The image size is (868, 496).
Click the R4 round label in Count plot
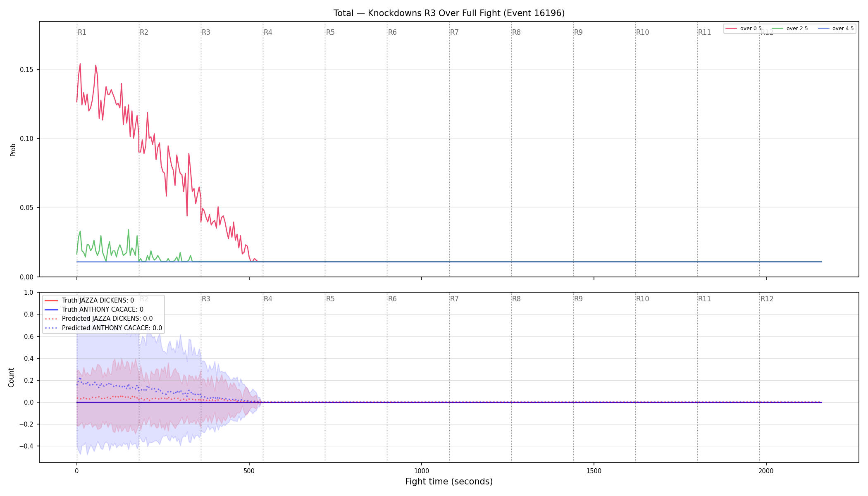click(x=268, y=299)
